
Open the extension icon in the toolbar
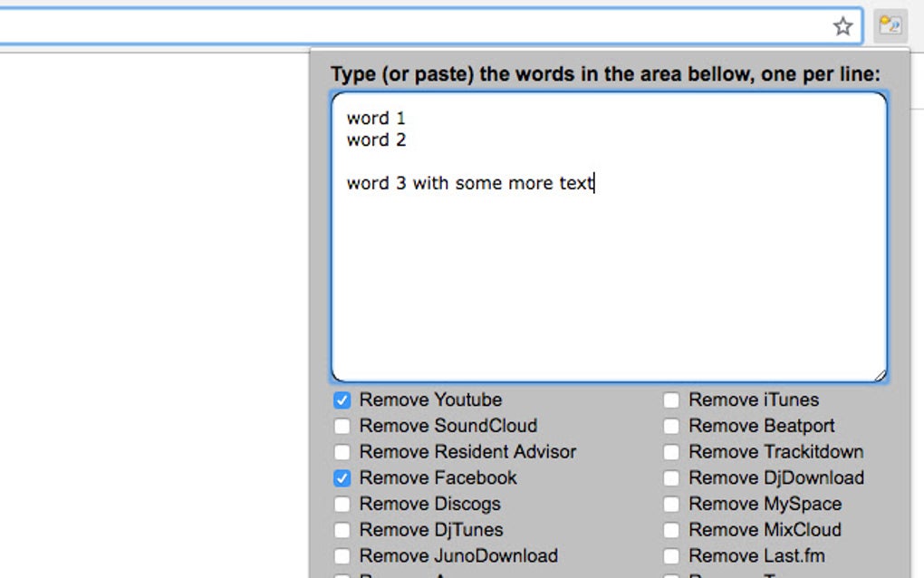click(890, 26)
